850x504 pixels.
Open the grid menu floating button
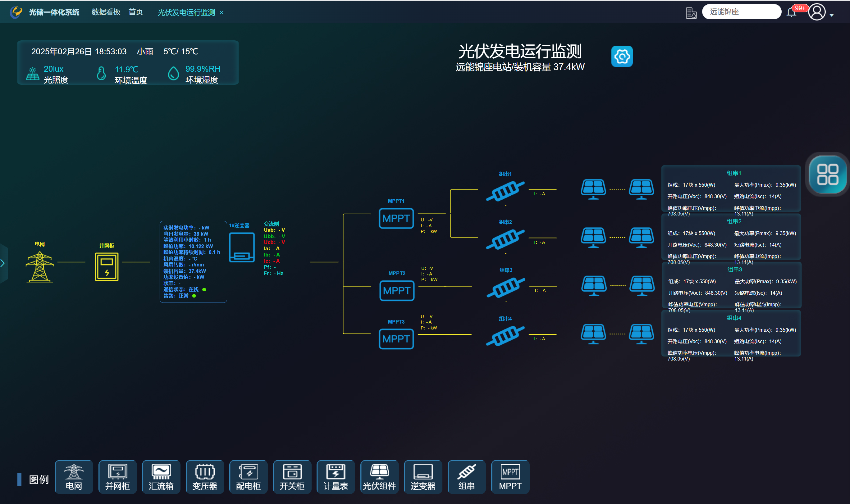(x=827, y=175)
